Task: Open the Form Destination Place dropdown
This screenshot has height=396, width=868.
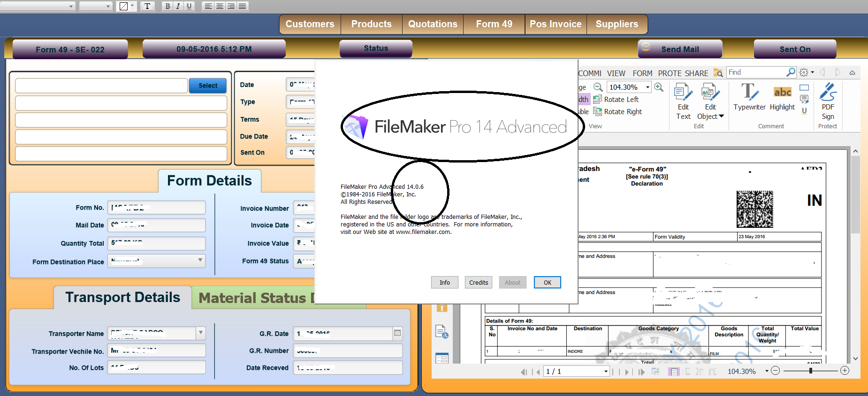Action: [200, 260]
